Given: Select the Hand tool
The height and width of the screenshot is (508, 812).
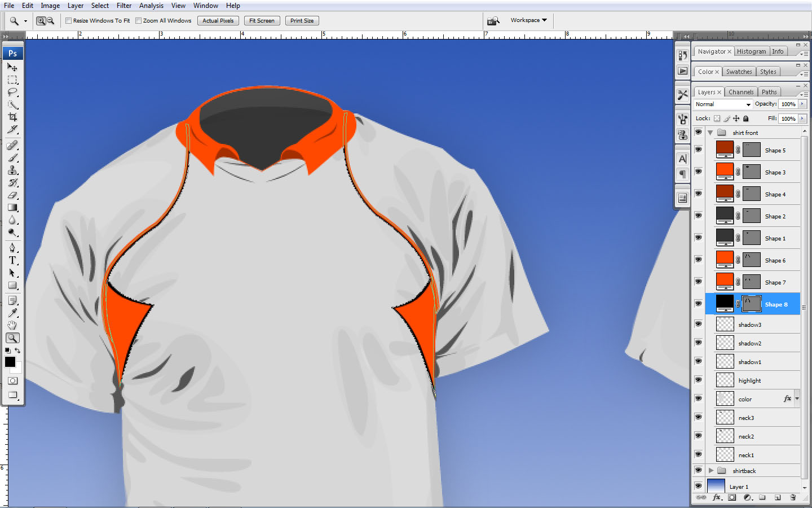Looking at the screenshot, I should tap(12, 325).
